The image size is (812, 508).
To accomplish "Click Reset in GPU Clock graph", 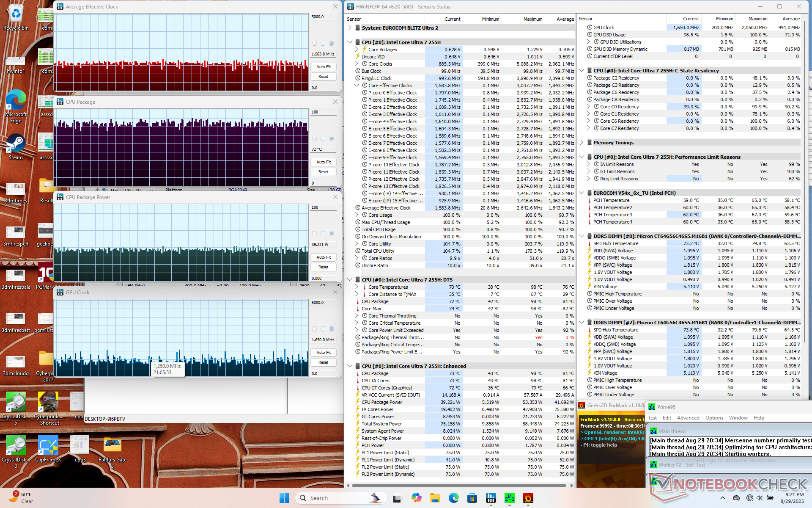I will coord(324,362).
